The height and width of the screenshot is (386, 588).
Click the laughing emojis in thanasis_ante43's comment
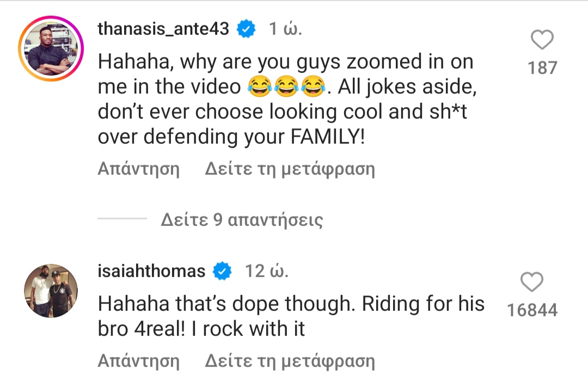(x=283, y=87)
